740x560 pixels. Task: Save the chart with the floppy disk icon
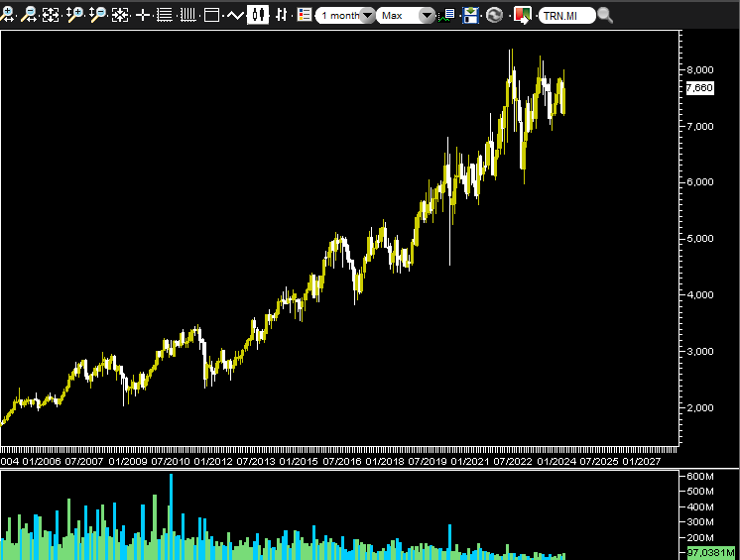coord(471,15)
